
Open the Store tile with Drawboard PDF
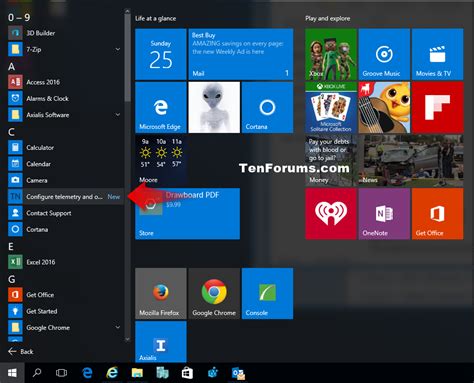[x=187, y=214]
